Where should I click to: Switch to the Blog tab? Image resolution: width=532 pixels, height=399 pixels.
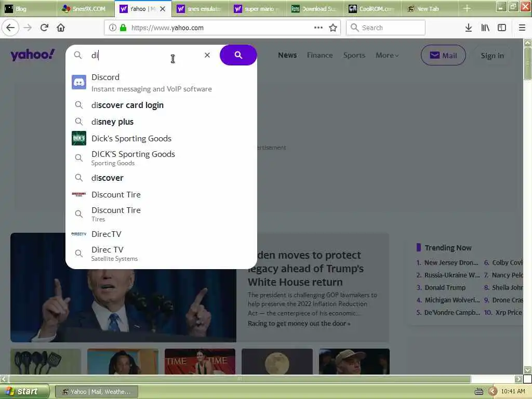pos(29,9)
